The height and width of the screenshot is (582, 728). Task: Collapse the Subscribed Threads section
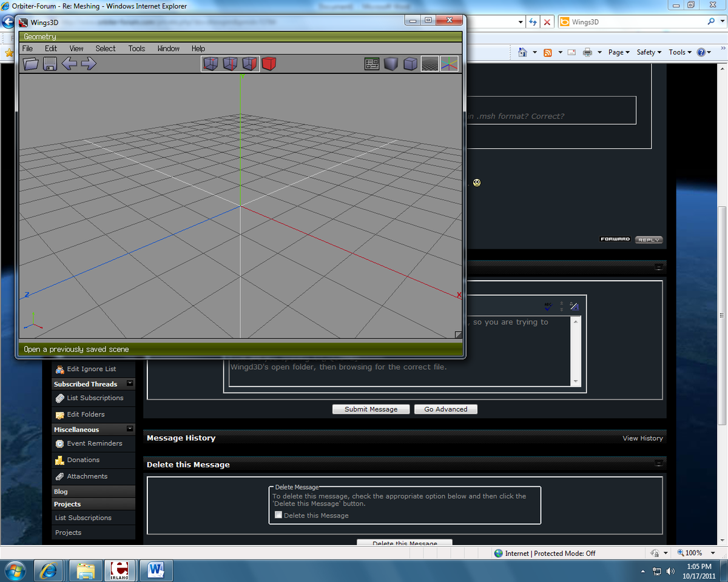tap(130, 384)
